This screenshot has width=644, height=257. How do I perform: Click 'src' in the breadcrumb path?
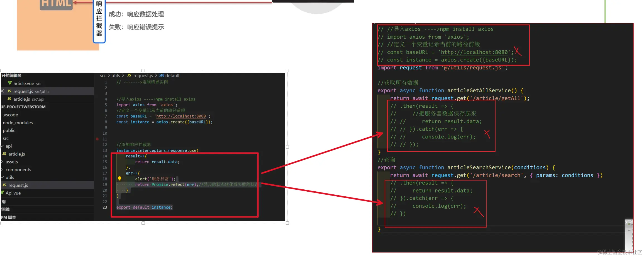[x=103, y=75]
